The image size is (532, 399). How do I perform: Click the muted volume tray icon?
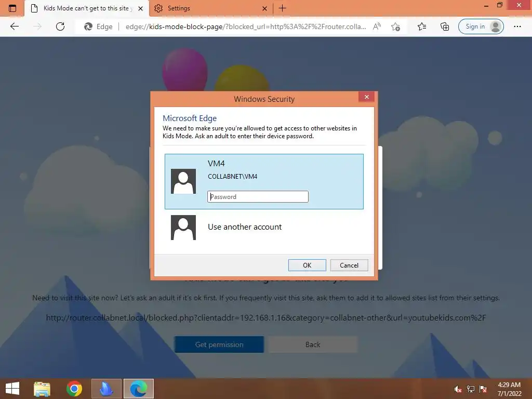coord(458,390)
